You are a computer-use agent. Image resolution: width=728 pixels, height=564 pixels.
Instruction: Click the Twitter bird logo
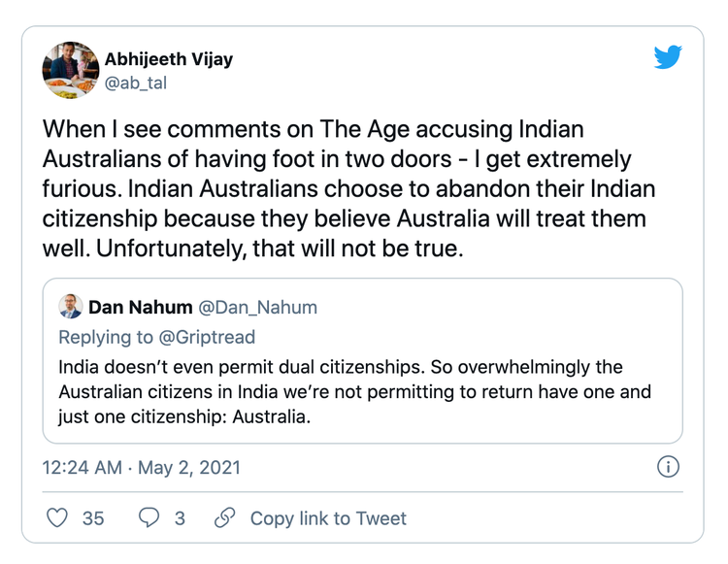click(668, 57)
